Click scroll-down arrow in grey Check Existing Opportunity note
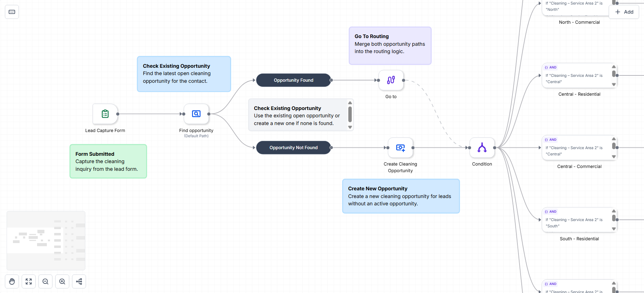644x293 pixels. [x=350, y=127]
